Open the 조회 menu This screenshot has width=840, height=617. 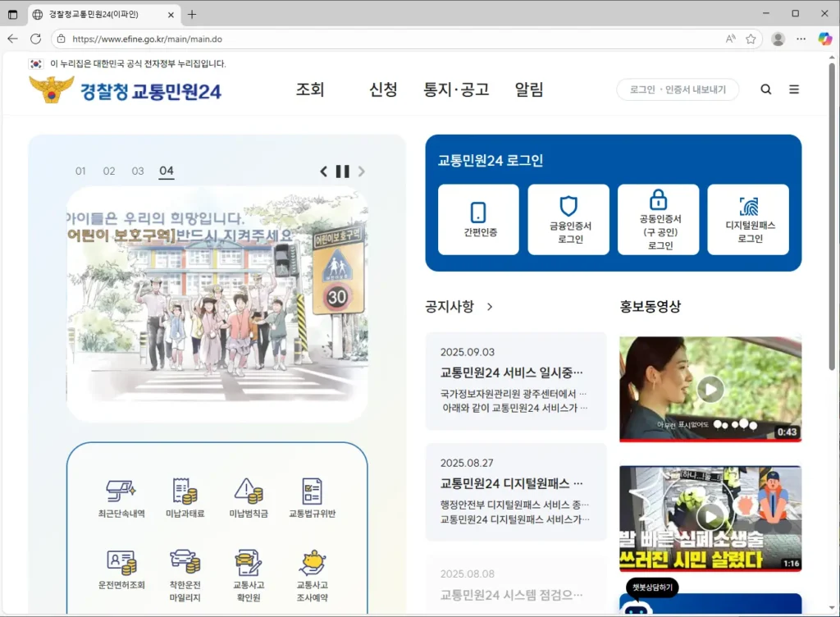click(310, 89)
